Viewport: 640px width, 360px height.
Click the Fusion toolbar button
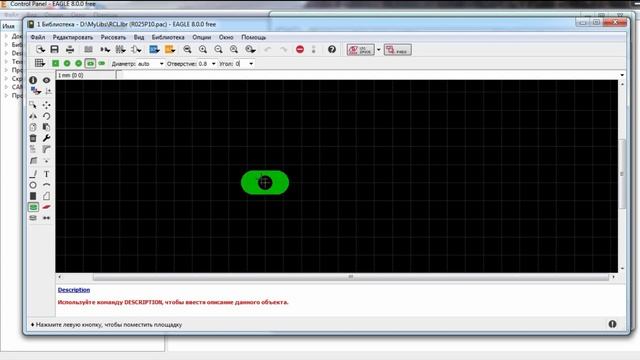398,50
